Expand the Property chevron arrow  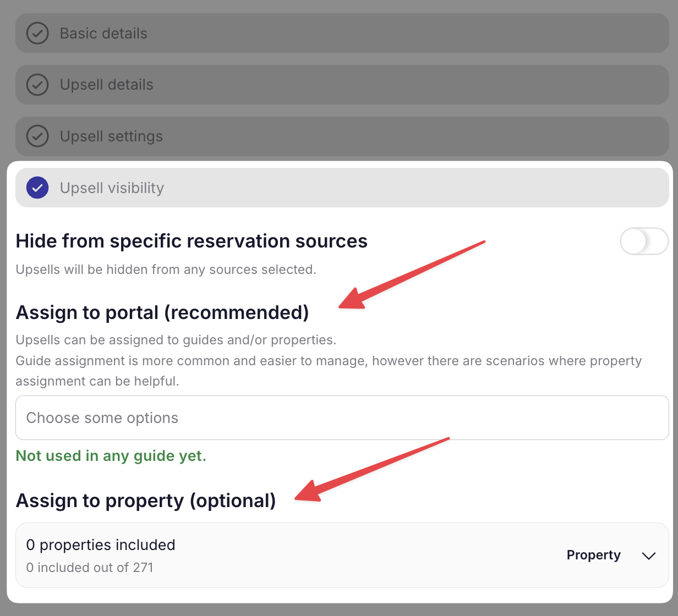point(649,555)
